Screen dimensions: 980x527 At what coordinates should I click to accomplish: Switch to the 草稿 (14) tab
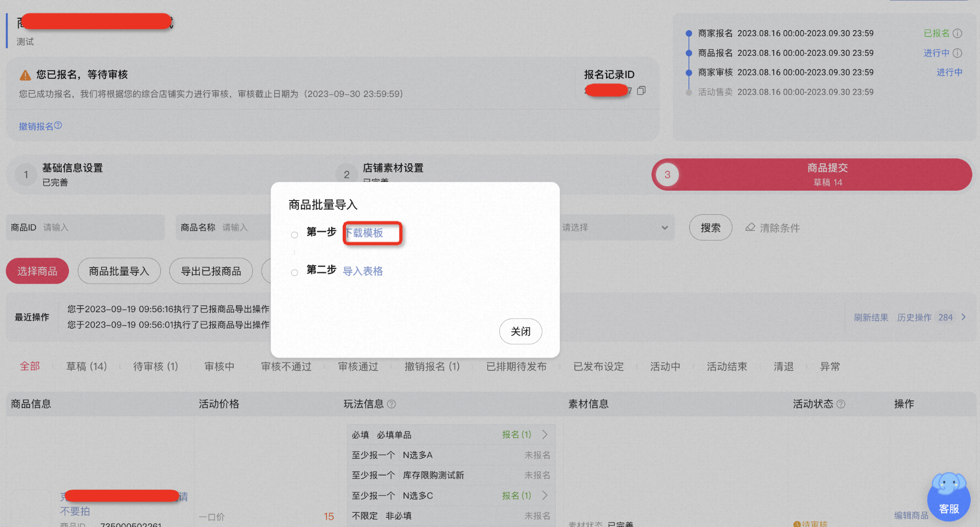[x=87, y=366]
